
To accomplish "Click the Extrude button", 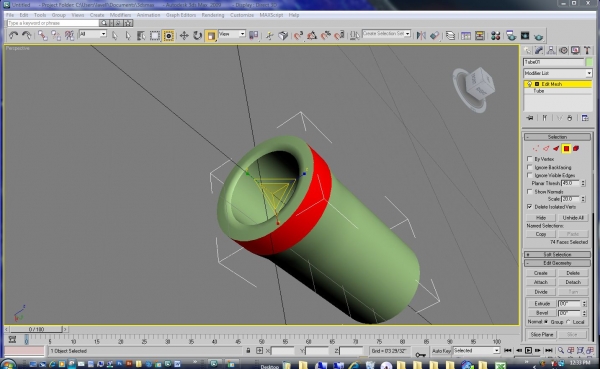I will [x=542, y=304].
